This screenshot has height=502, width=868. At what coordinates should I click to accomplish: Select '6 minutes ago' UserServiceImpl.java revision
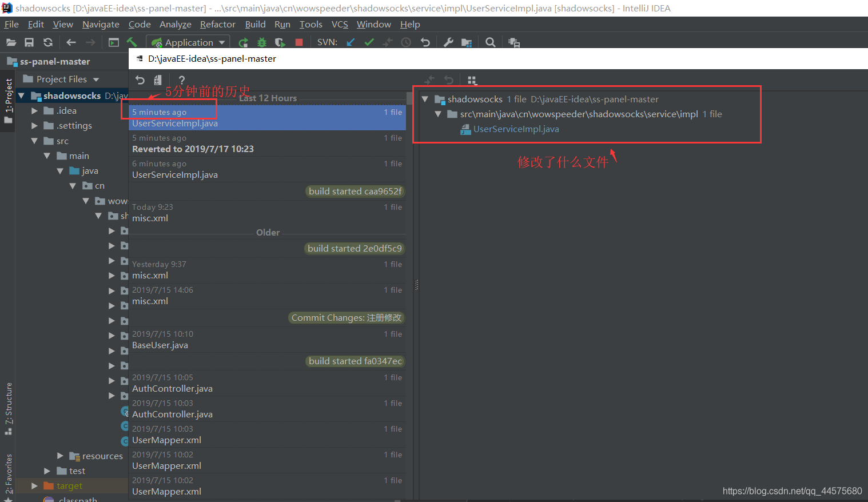coord(267,169)
